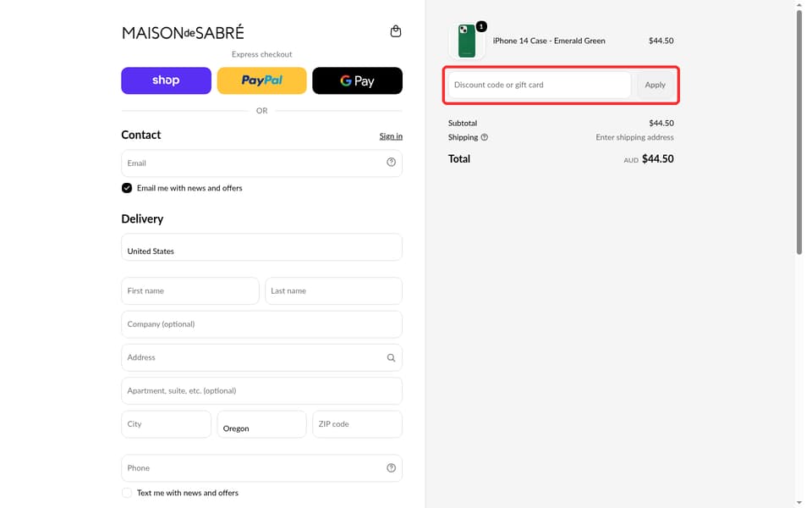Focus the First name field
Screen dimensions: 812x508
pos(190,290)
